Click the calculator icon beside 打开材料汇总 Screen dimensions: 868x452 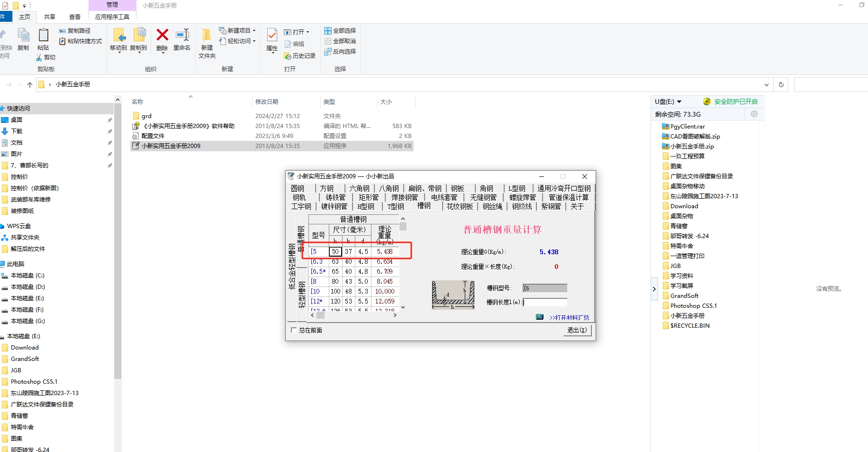pyautogui.click(x=539, y=317)
